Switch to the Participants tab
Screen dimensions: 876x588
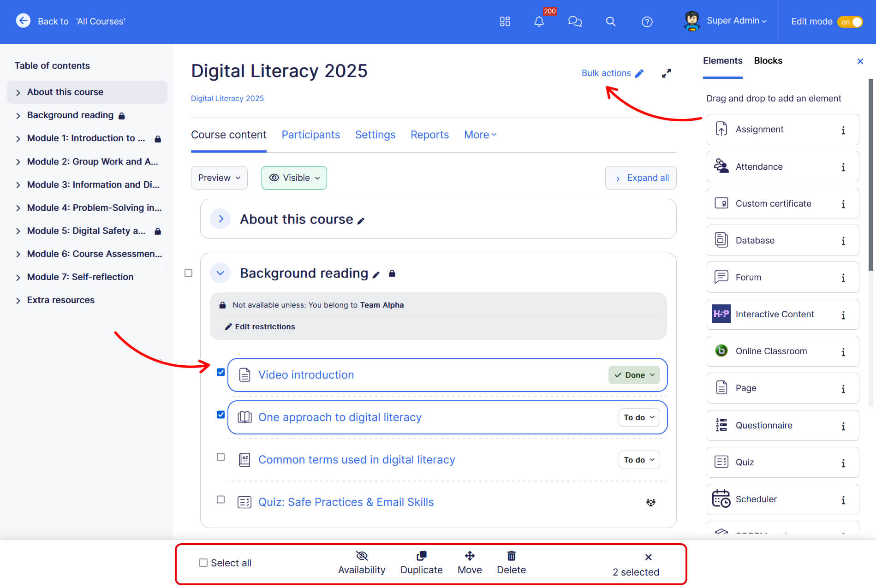[x=310, y=135]
